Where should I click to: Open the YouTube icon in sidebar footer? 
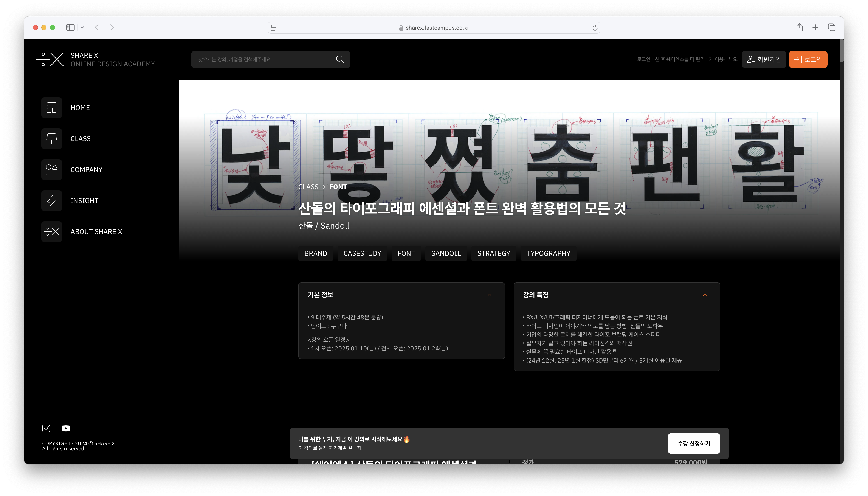click(66, 428)
